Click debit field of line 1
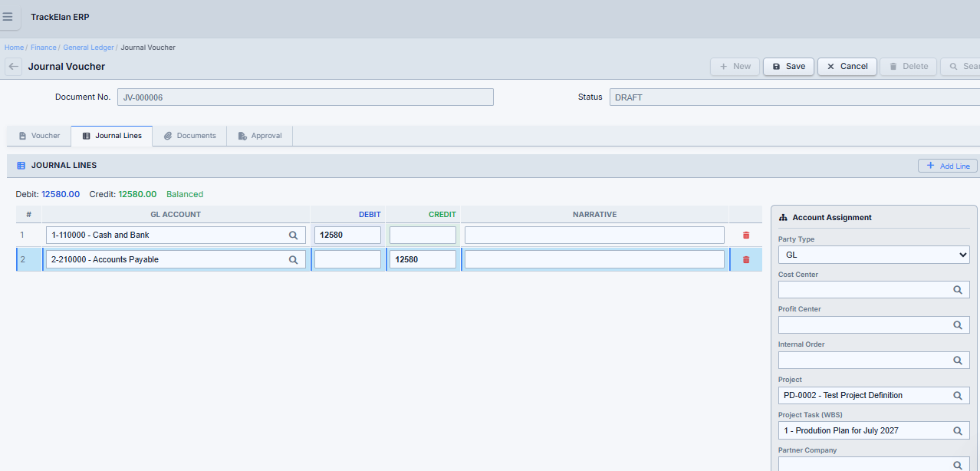Viewport: 980px width, 471px height. (x=347, y=235)
